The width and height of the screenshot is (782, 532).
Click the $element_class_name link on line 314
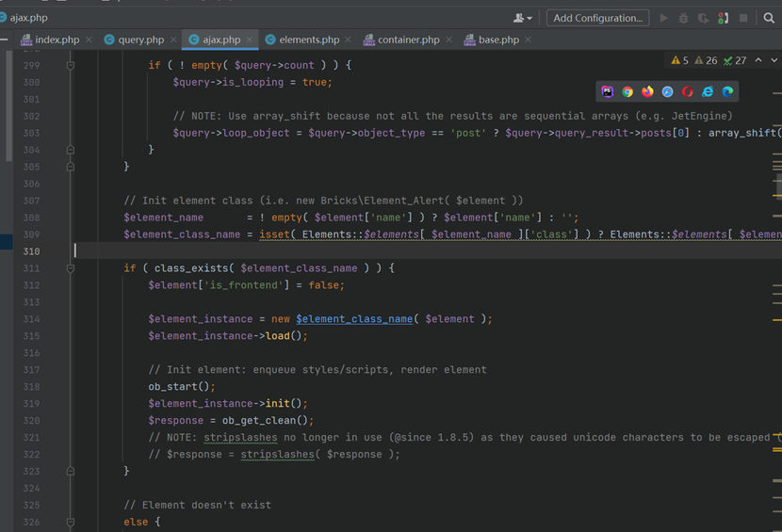(354, 319)
